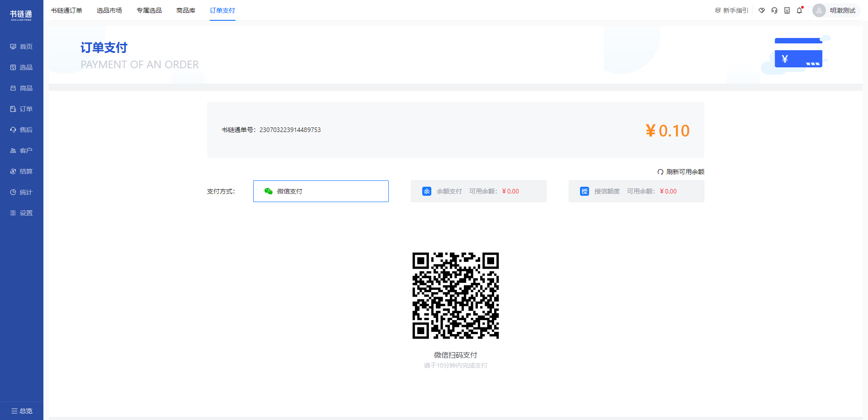868x420 pixels.
Task: Switch to 书链通订单 tab
Action: click(x=66, y=10)
